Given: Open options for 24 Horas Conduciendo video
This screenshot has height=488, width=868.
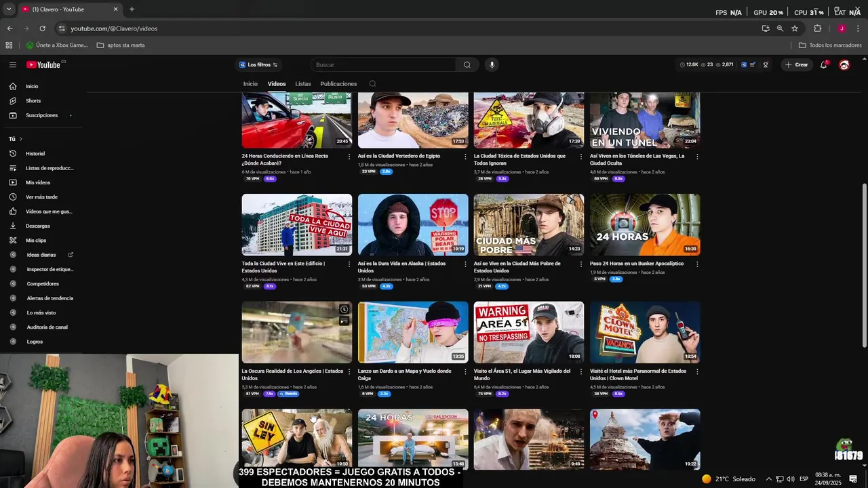Looking at the screenshot, I should pyautogui.click(x=349, y=157).
